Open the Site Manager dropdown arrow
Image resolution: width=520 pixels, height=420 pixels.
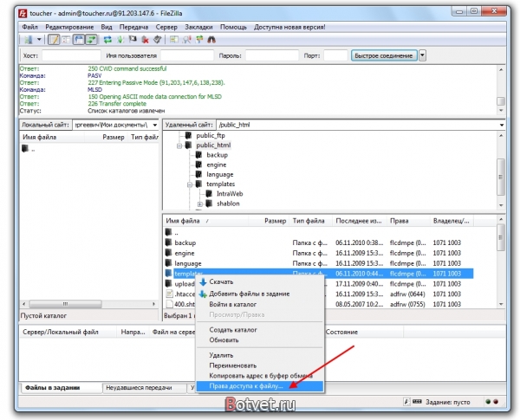(39, 40)
